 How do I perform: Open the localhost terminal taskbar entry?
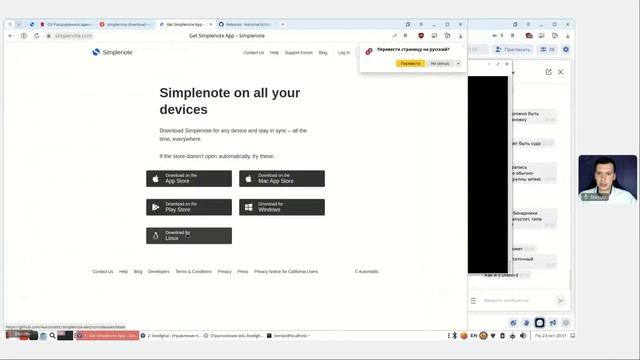coord(288,336)
